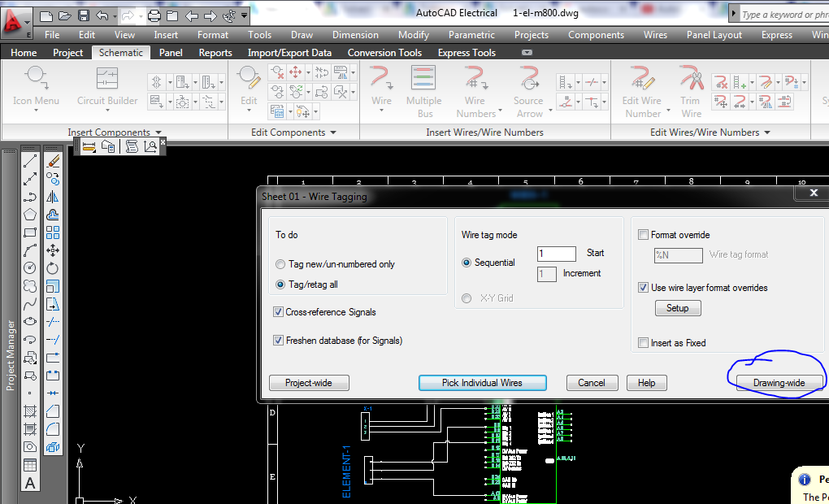This screenshot has width=829, height=504.
Task: Open the Edit Wire Number dropdown arrow
Action: (669, 111)
